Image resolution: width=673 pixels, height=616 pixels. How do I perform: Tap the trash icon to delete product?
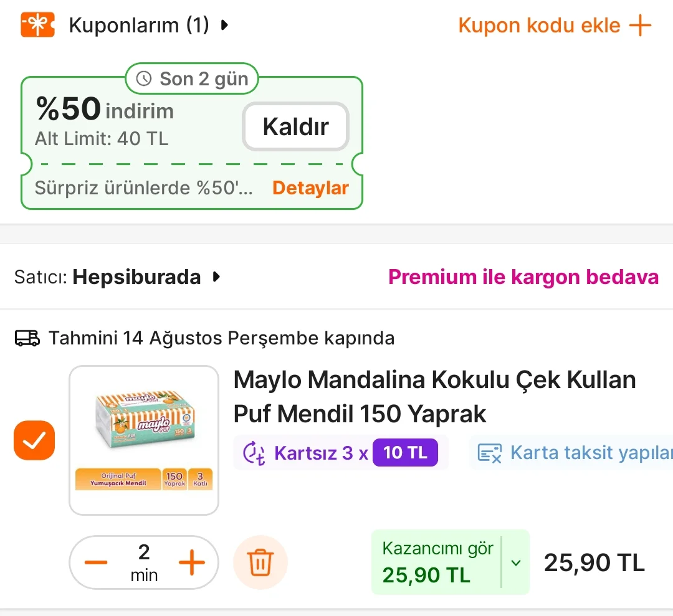click(260, 563)
